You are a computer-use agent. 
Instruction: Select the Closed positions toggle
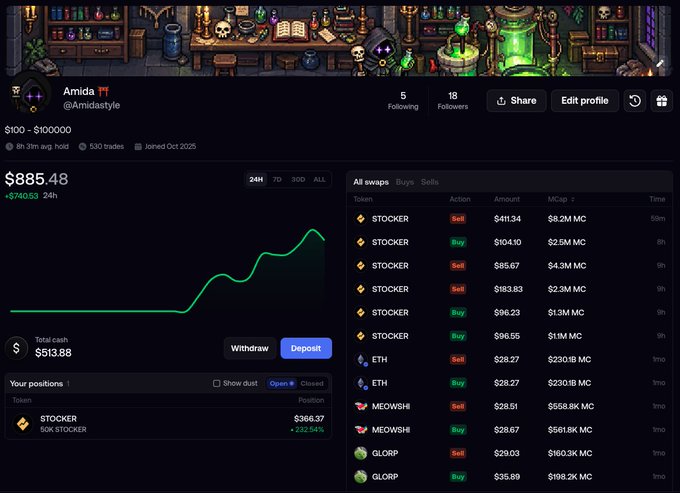coord(312,383)
